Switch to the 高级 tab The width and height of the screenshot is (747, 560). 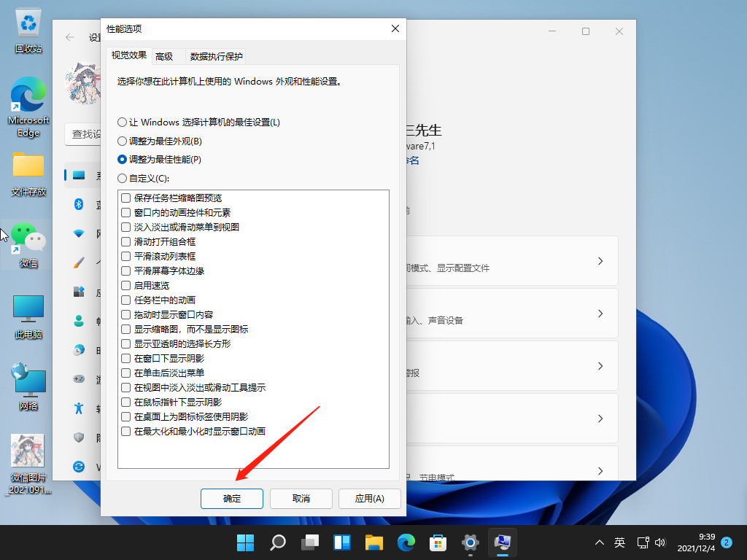166,55
